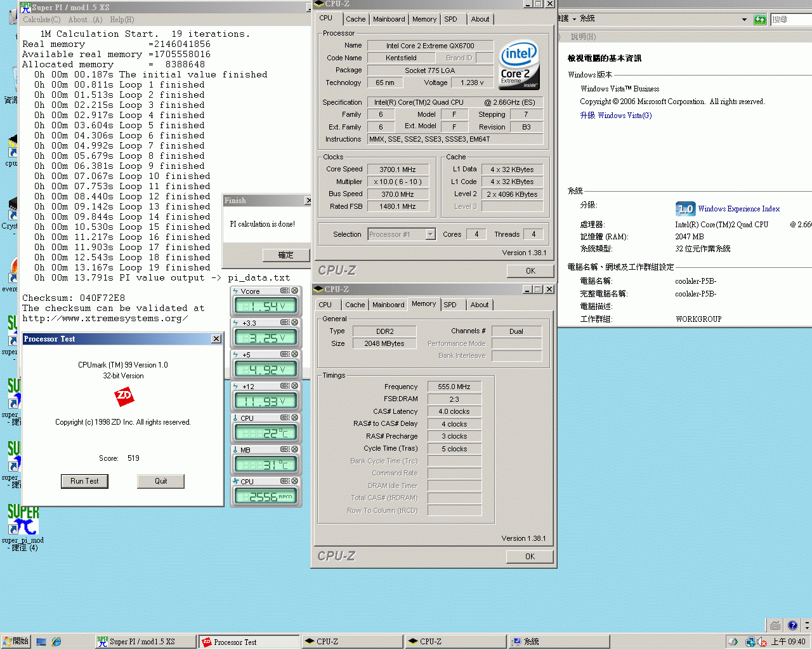
Task: Click the thermometer icon on the MB gadget
Action: [x=236, y=449]
